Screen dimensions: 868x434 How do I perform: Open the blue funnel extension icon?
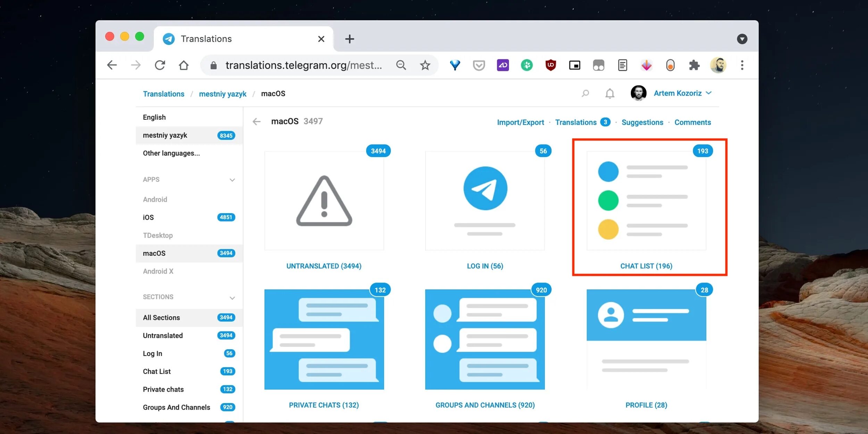(x=455, y=65)
